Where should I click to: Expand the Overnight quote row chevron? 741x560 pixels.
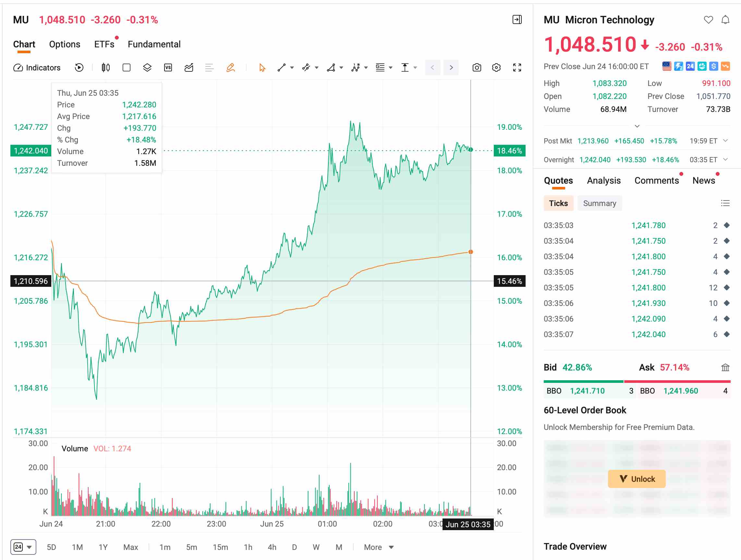pos(725,159)
